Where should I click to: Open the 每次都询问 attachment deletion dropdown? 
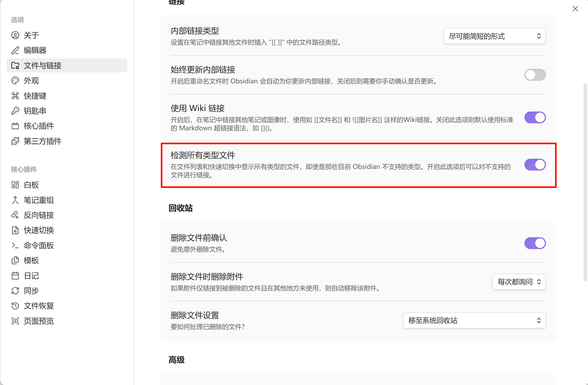pos(519,282)
